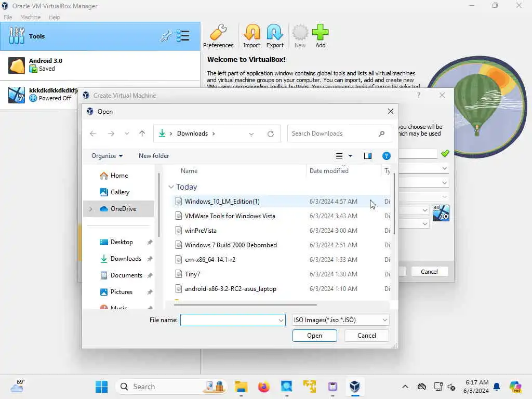This screenshot has width=532, height=399.
Task: Open Help menu in VirtualBox Manager
Action: [54, 17]
